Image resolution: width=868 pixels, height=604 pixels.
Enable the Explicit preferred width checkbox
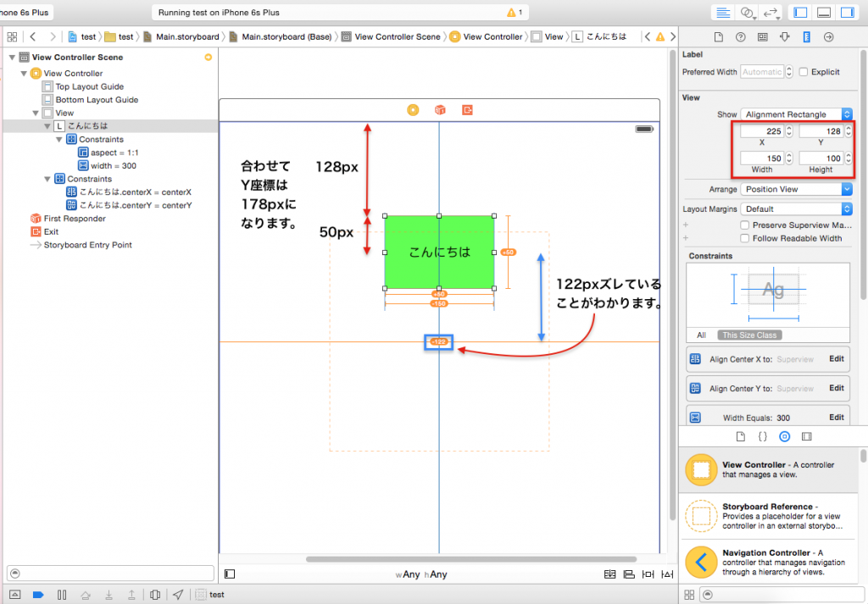[804, 72]
